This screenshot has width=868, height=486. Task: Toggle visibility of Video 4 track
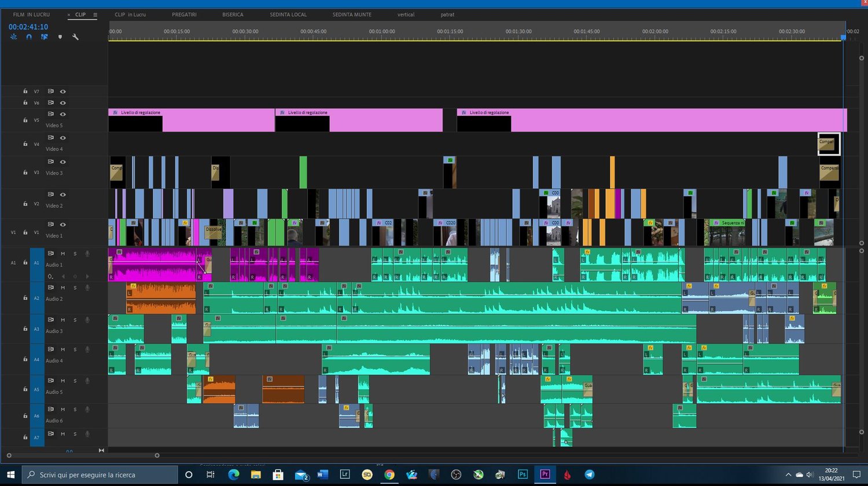point(63,138)
